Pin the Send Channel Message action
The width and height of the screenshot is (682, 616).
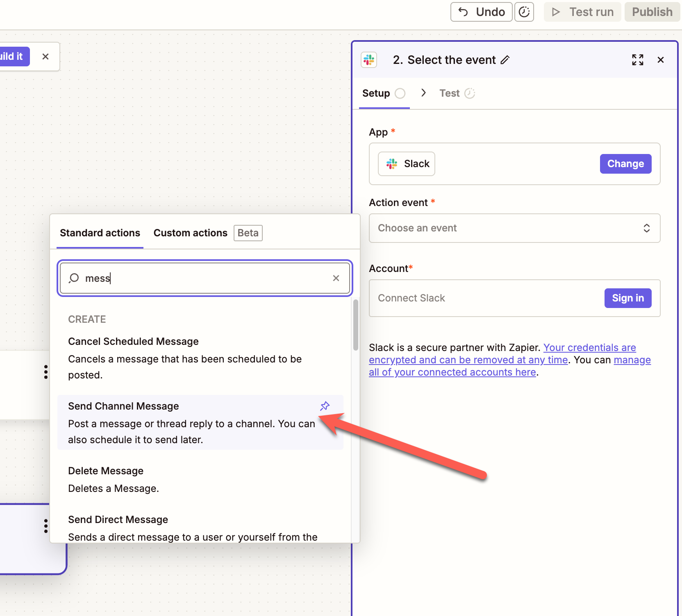point(325,406)
